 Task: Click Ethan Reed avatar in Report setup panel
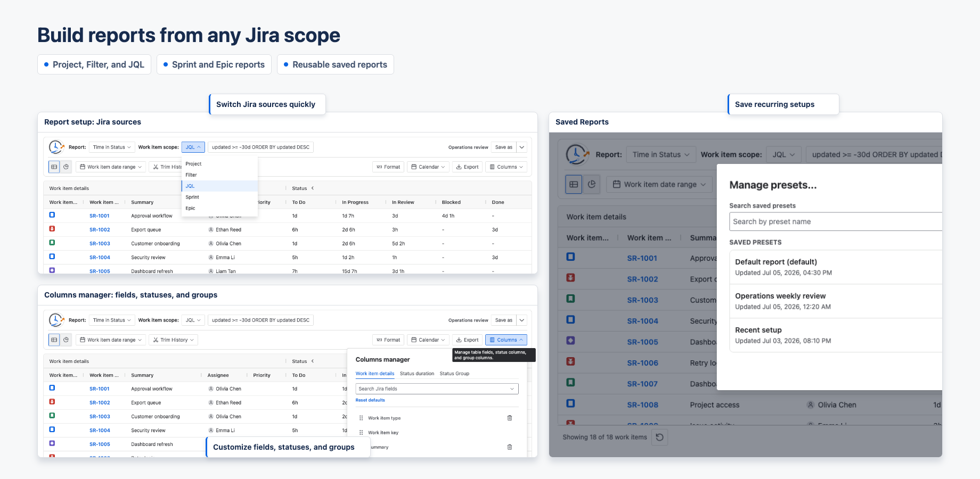(x=211, y=230)
